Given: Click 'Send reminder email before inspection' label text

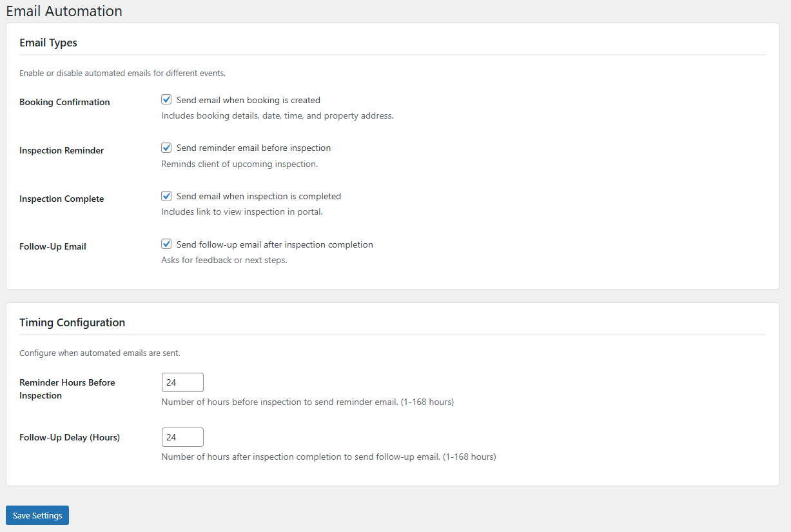Looking at the screenshot, I should click(x=253, y=148).
